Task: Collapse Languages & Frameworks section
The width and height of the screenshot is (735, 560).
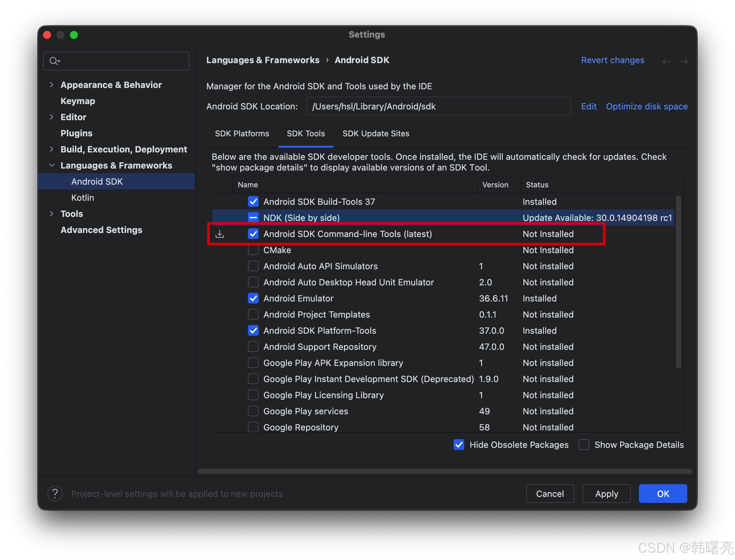Action: coord(51,165)
